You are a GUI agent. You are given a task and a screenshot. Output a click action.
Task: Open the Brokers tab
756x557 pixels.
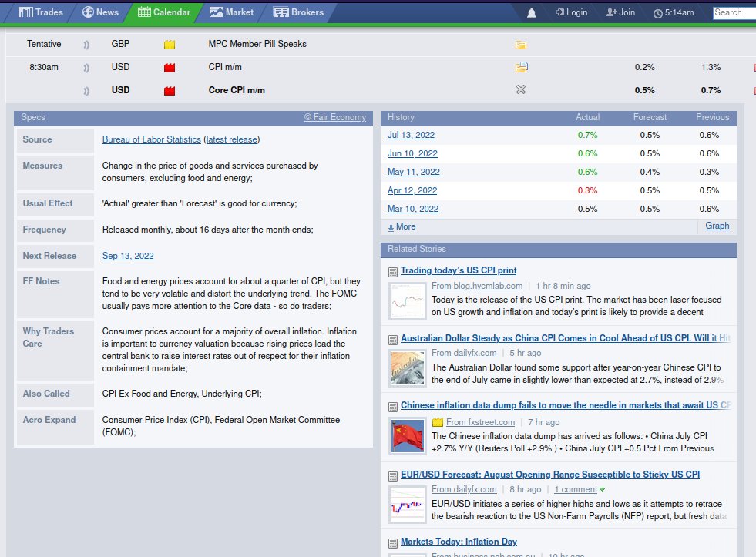point(298,12)
